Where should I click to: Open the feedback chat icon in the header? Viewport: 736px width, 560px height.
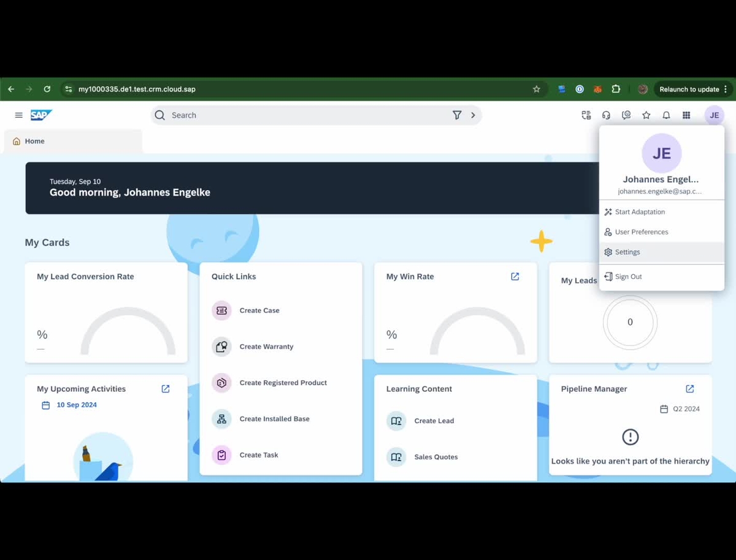point(626,115)
